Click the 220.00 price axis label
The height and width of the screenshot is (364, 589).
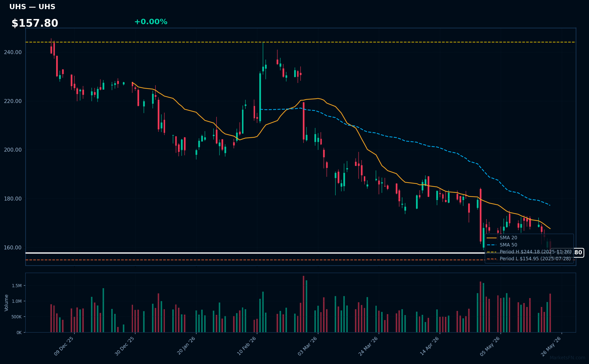(13, 101)
